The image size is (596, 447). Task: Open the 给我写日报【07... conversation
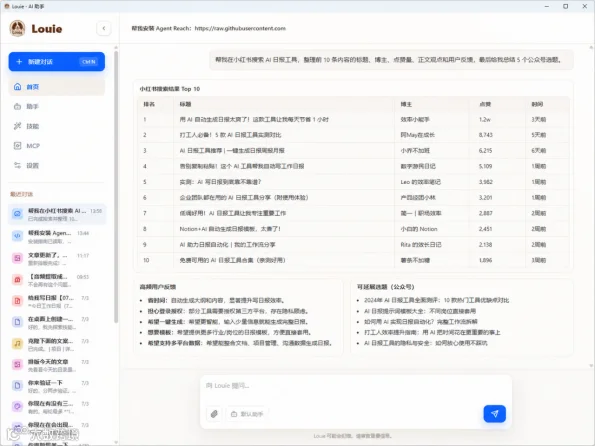click(x=57, y=301)
